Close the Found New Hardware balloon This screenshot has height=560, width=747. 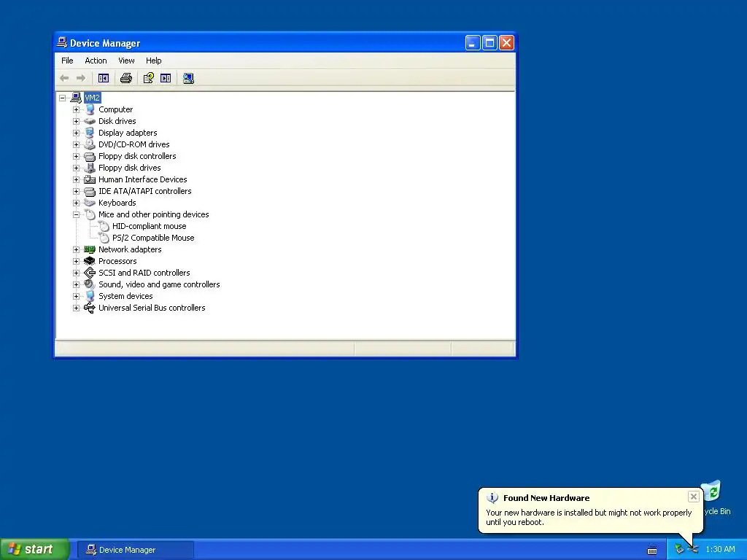(x=694, y=497)
